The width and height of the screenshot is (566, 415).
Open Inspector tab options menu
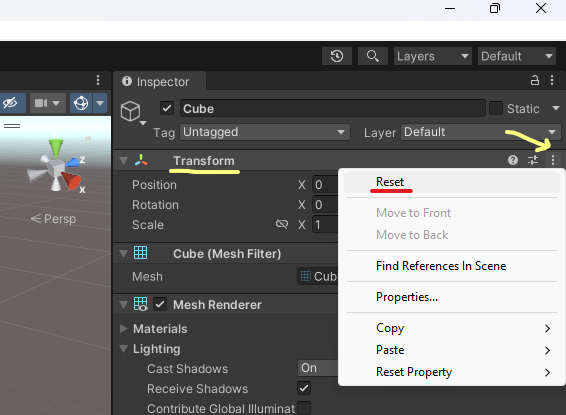click(552, 80)
